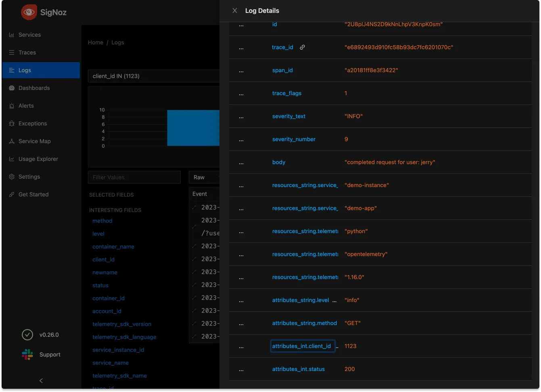Click the severity_number field name
The width and height of the screenshot is (541, 392).
point(294,139)
